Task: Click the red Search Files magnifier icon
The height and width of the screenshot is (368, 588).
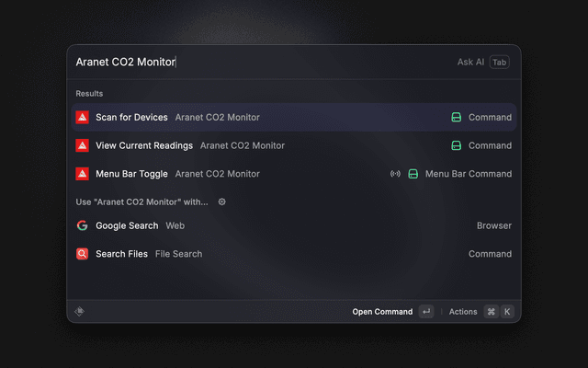Action: 82,254
